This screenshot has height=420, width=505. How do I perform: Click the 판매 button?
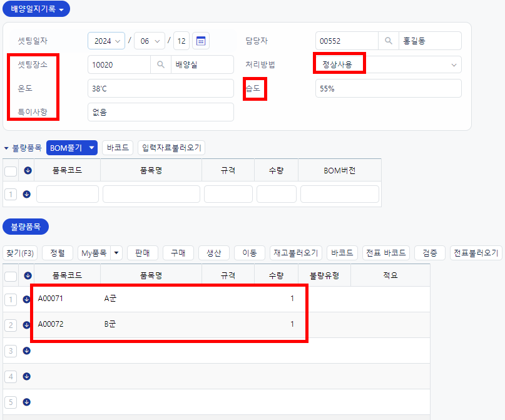143,253
